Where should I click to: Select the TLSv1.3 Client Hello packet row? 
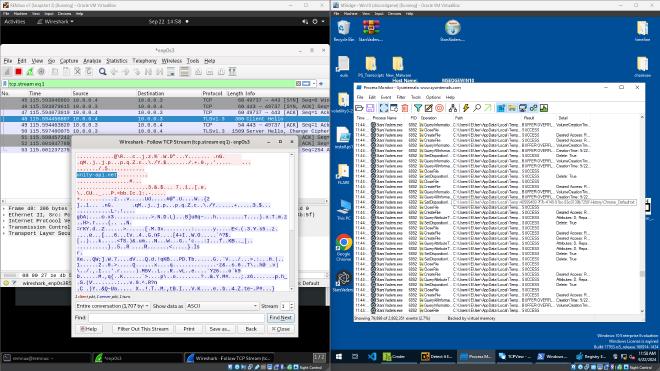(x=165, y=119)
